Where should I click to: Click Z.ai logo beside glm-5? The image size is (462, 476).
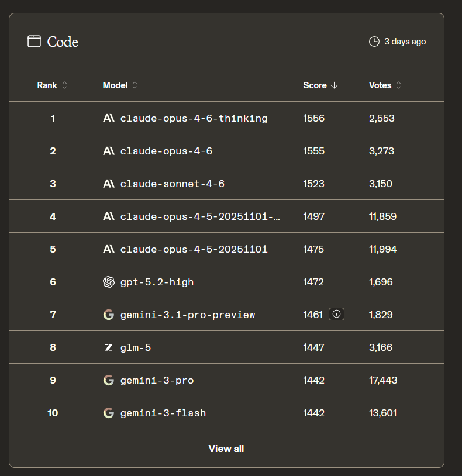109,347
